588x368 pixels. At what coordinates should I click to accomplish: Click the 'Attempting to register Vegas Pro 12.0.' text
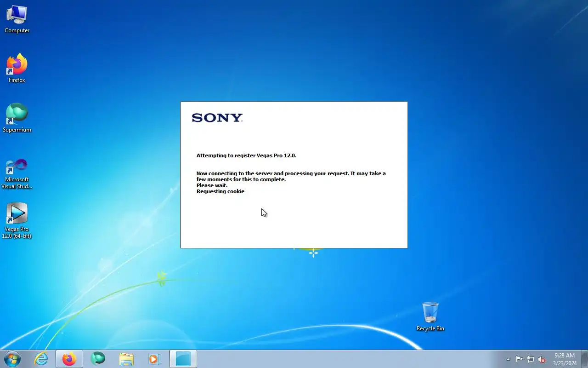(x=246, y=155)
